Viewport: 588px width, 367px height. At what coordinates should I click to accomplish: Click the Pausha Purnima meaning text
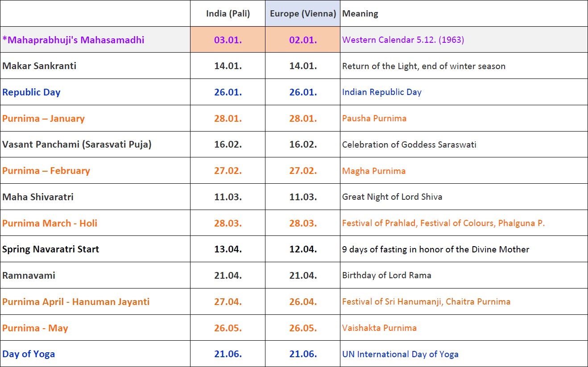374,119
